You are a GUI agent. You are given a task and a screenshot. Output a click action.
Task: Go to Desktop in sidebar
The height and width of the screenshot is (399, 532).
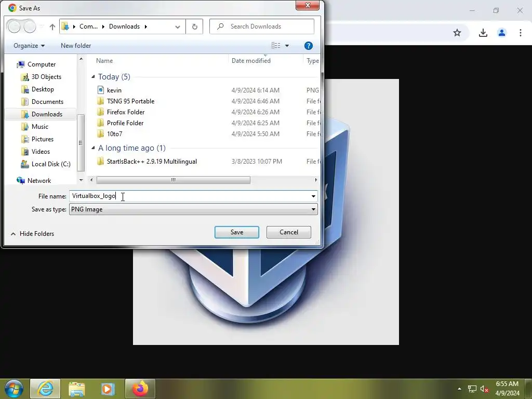[x=43, y=89]
